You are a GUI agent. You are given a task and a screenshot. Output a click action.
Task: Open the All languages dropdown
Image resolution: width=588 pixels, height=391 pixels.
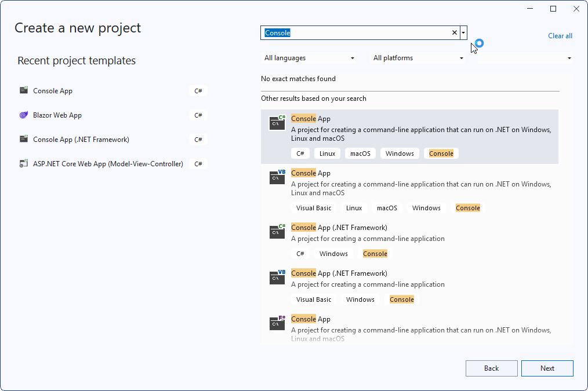point(310,58)
